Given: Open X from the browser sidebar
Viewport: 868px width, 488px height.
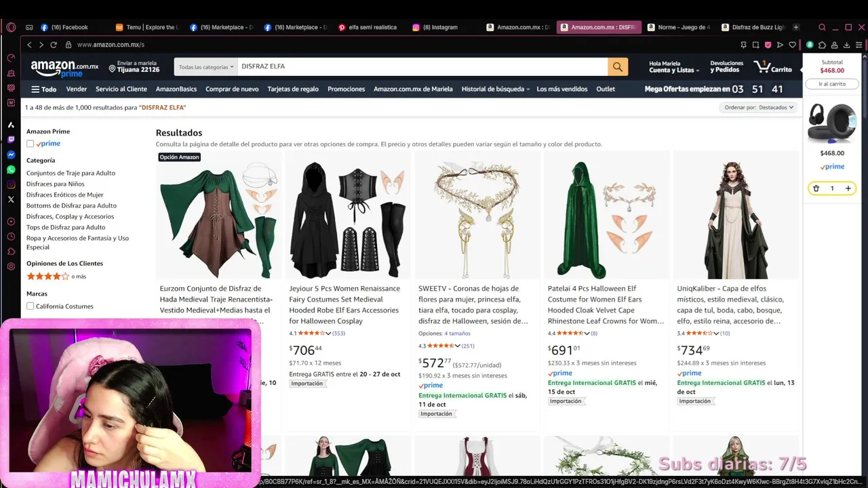Looking at the screenshot, I should (11, 199).
